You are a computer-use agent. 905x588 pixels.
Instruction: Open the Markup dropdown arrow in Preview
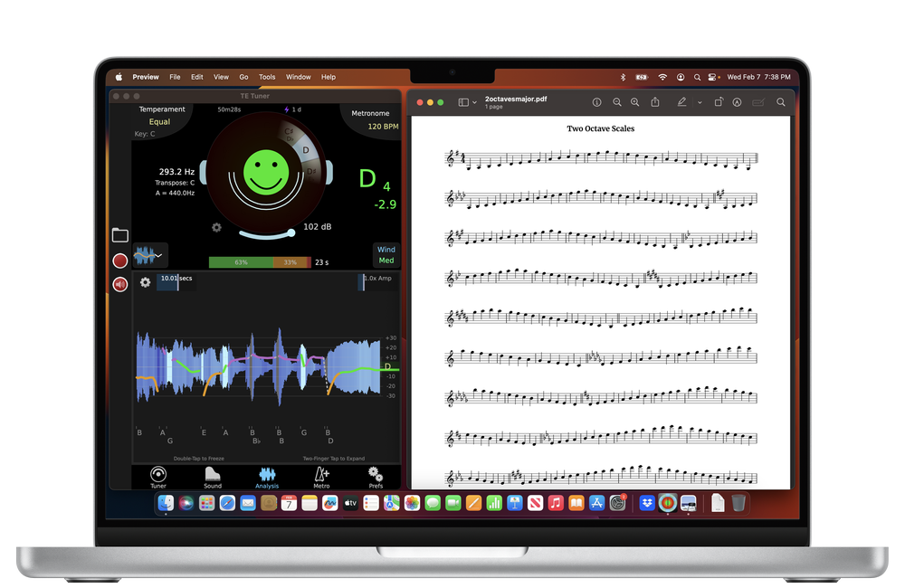pos(699,101)
